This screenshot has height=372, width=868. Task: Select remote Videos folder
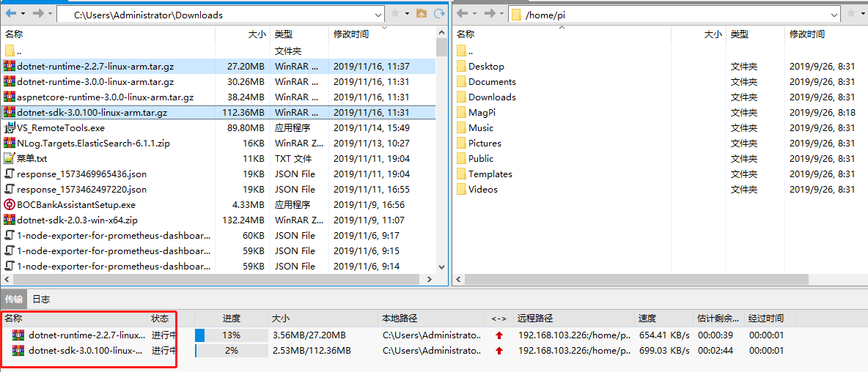click(x=661, y=190)
